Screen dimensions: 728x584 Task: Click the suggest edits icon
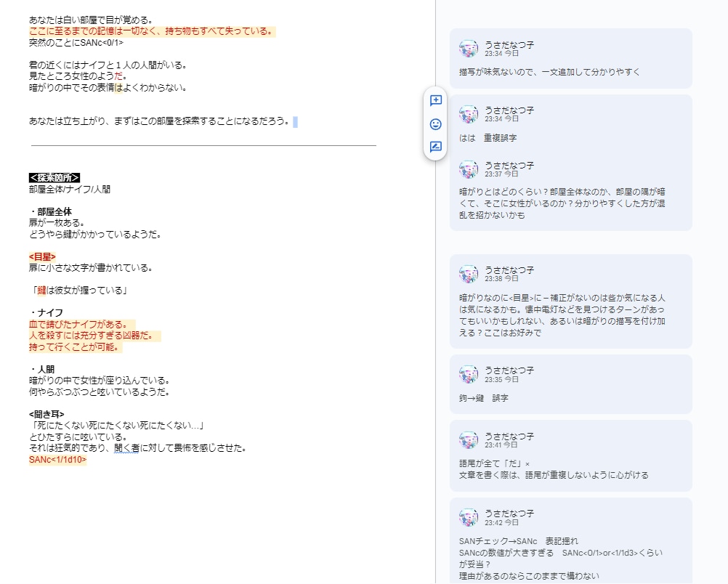point(435,147)
